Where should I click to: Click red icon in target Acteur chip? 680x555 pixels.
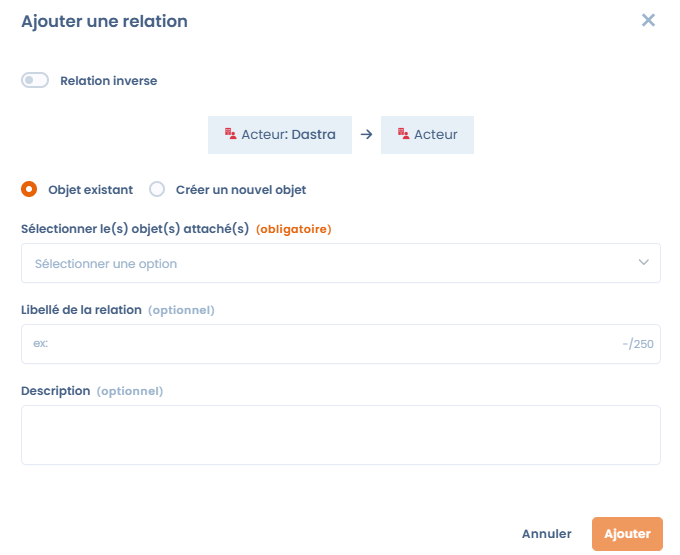point(403,134)
